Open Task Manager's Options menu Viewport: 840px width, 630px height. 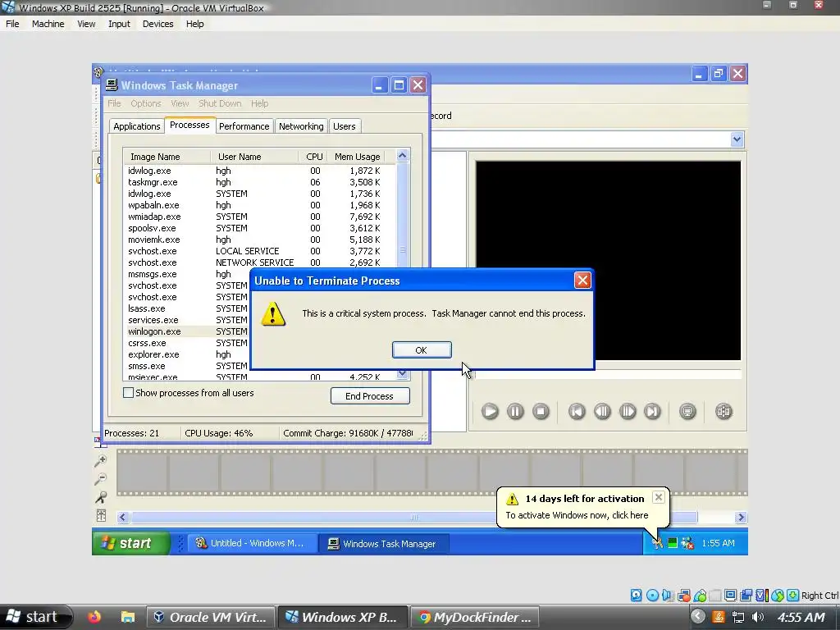pos(146,103)
